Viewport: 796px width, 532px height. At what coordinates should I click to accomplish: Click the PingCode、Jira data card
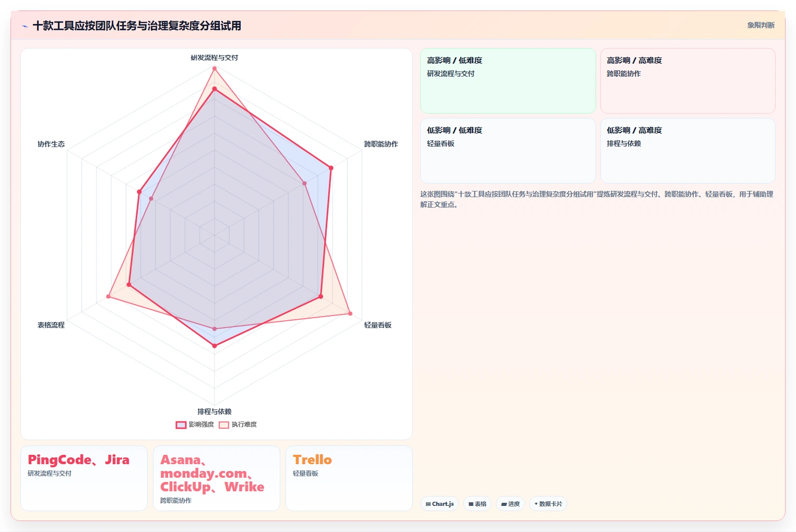(x=84, y=478)
